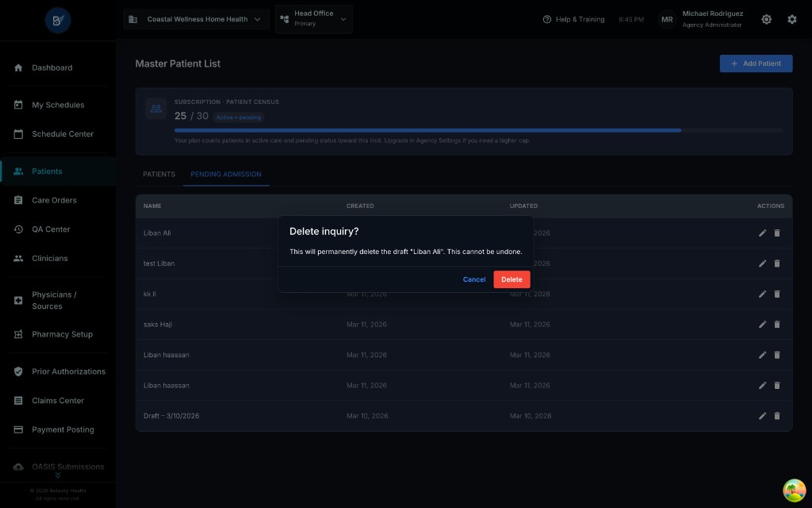
Task: Select Patients in sidebar
Action: pyautogui.click(x=58, y=171)
